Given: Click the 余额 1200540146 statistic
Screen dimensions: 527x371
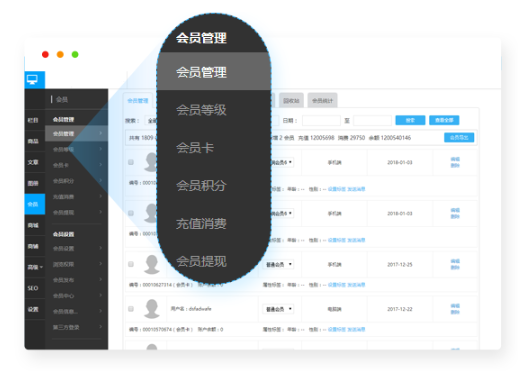Looking at the screenshot, I should point(390,138).
